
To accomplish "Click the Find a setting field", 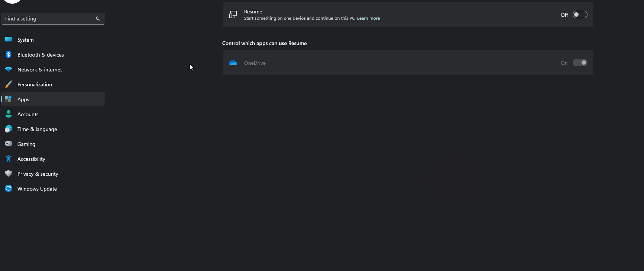I will coord(53,19).
